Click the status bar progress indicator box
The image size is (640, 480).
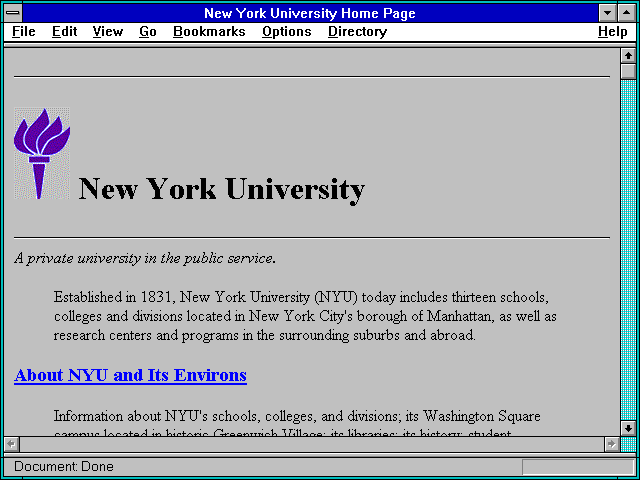tap(578, 467)
